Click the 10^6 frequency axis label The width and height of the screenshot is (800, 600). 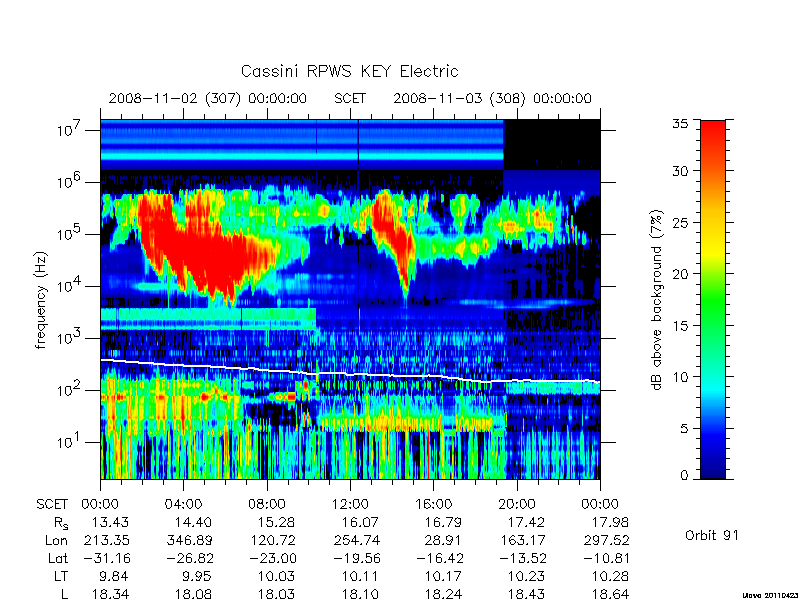click(68, 182)
